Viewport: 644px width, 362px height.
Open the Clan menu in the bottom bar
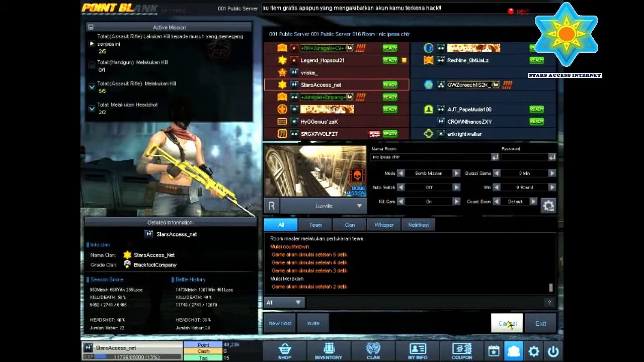coord(373,350)
